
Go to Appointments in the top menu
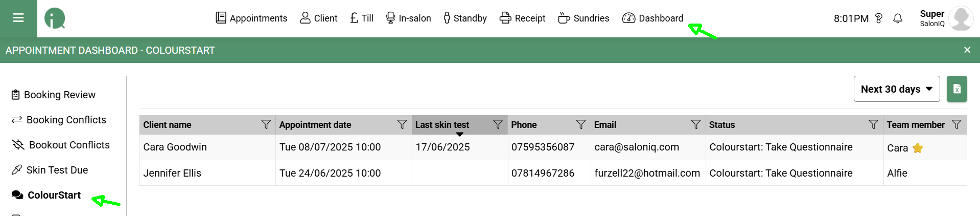pos(251,18)
